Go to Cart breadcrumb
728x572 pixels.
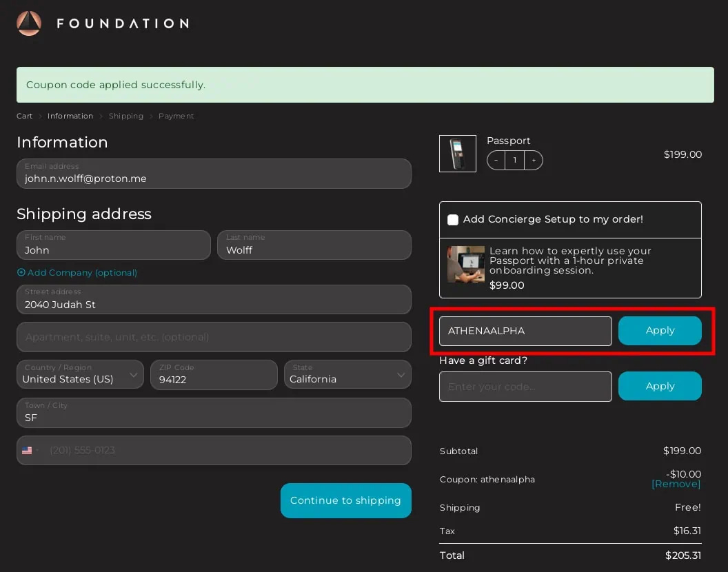pyautogui.click(x=25, y=116)
